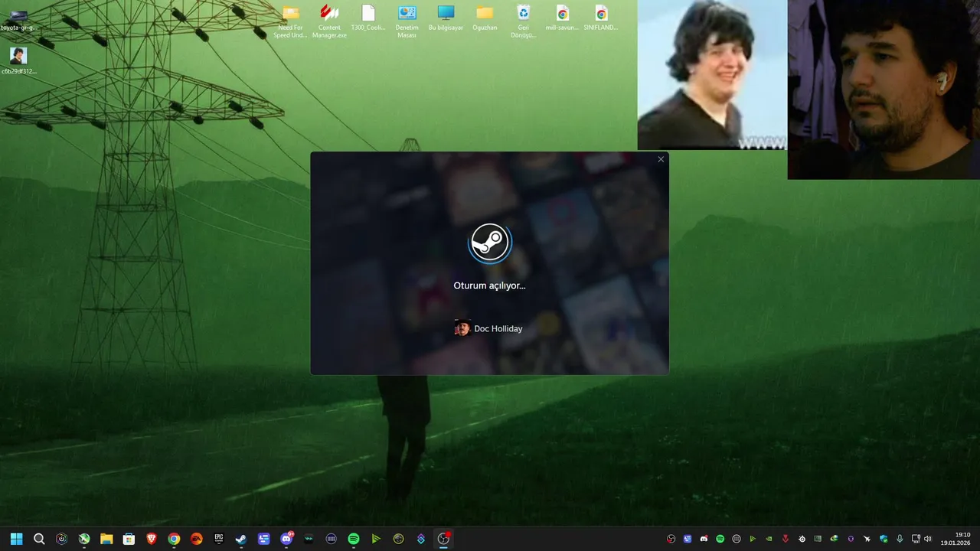
Task: Open Denetim Masası desktop icon
Action: click(407, 21)
